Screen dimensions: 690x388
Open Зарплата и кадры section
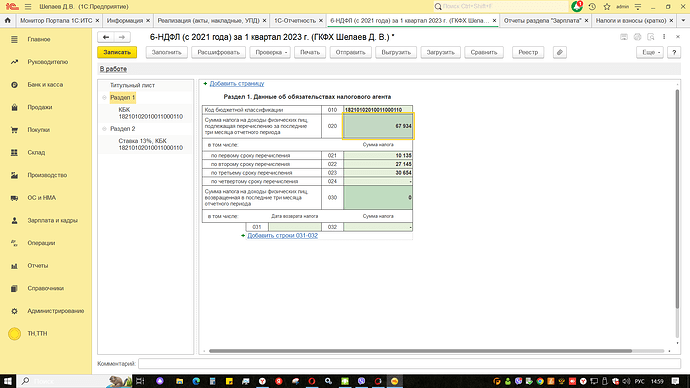(52, 220)
